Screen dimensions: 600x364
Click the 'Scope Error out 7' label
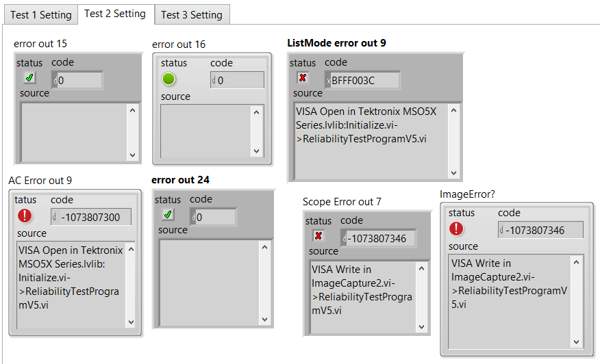[342, 201]
